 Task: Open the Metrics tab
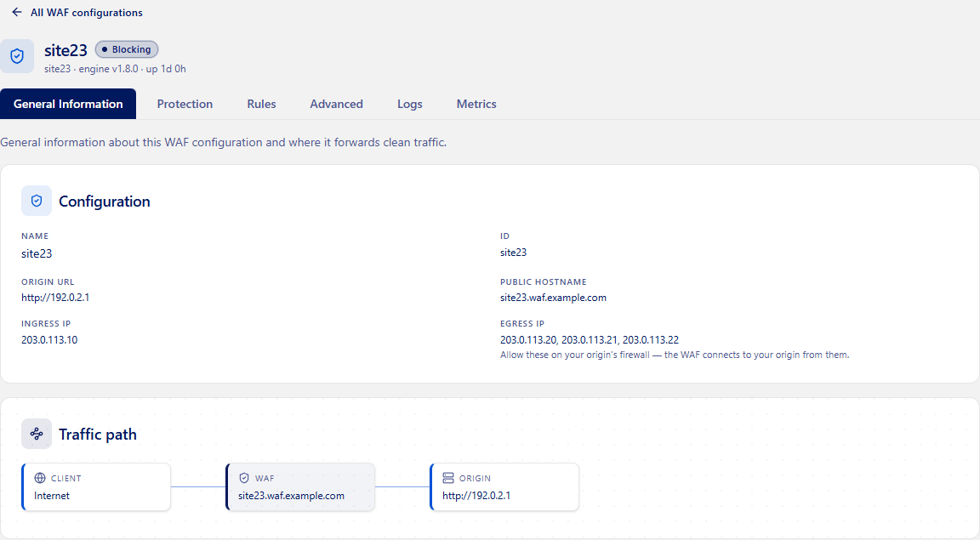click(476, 104)
